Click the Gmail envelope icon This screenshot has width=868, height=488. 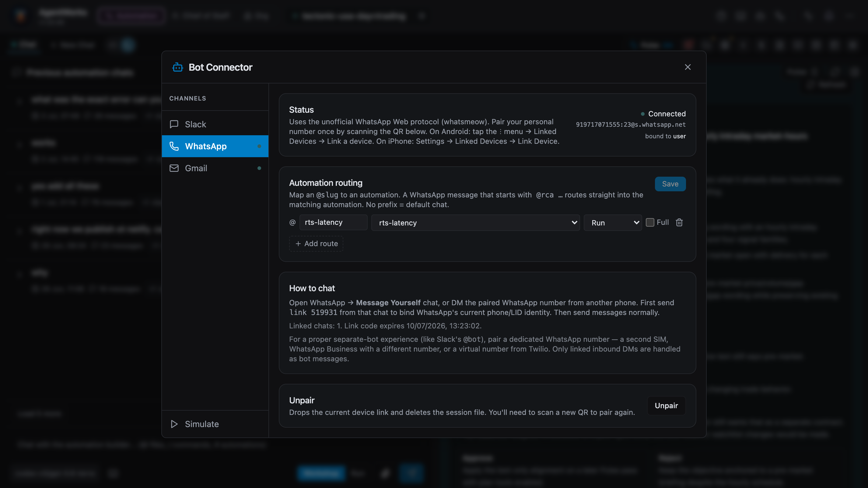pos(174,168)
